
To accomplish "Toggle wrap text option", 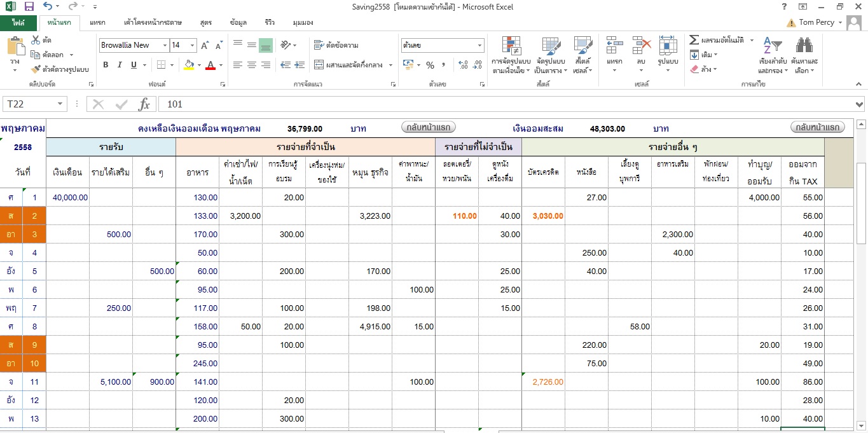I will (x=336, y=45).
